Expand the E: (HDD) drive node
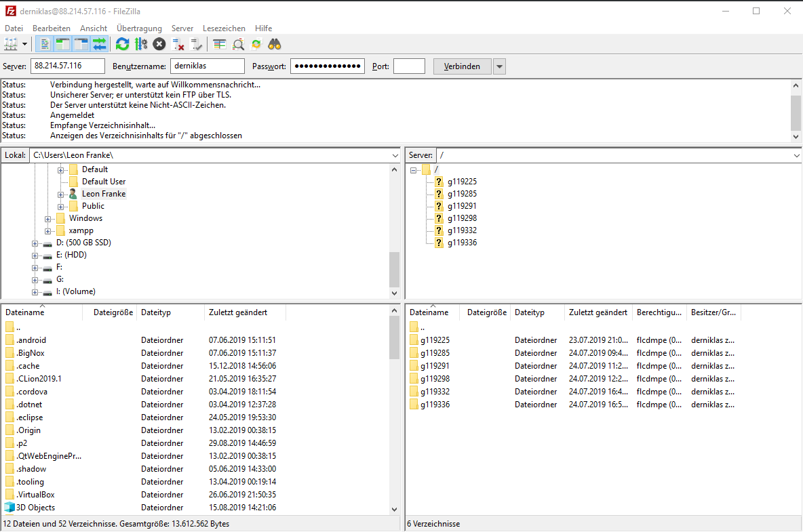 [35, 255]
